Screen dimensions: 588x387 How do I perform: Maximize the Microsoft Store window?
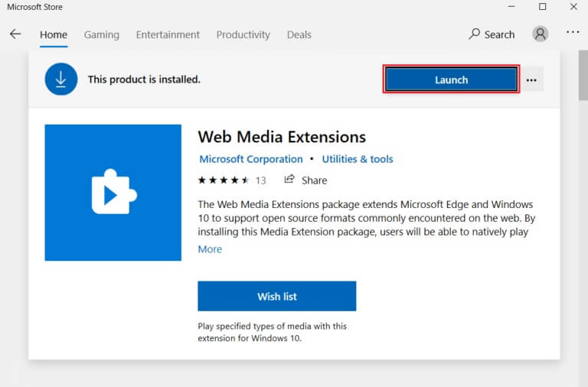pos(542,7)
